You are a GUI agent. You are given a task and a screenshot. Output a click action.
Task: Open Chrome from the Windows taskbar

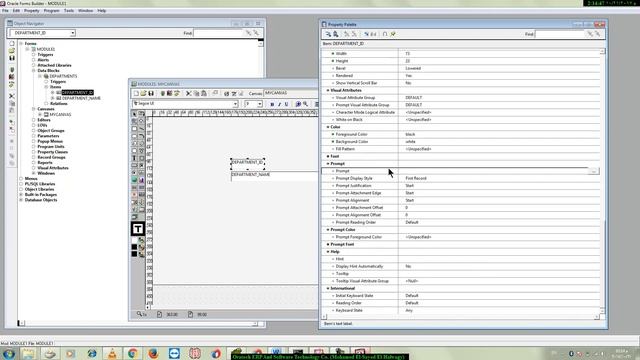[132, 353]
